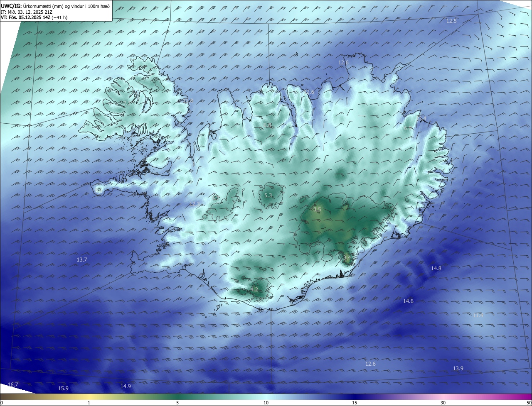Click the 14.9 value label
This screenshot has height=406, width=532.
click(126, 386)
